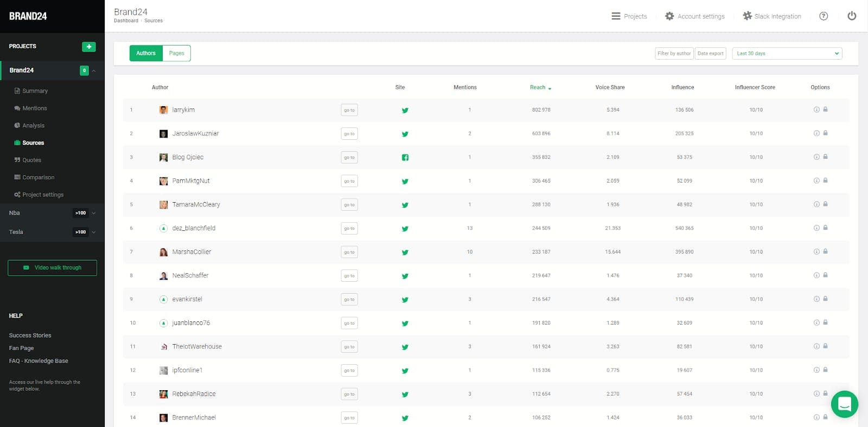The width and height of the screenshot is (868, 427).
Task: Click Facebook icon in Blog Ojciec row
Action: 405,158
